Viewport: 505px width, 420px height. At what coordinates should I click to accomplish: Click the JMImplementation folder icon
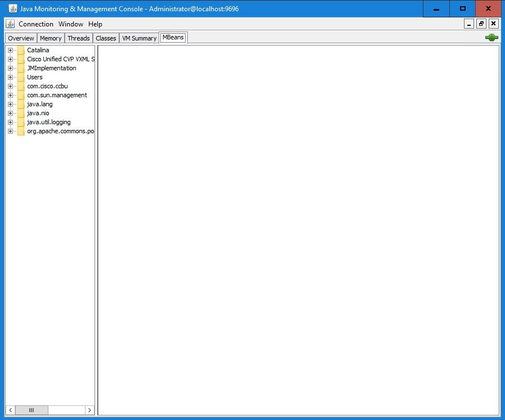(x=21, y=68)
